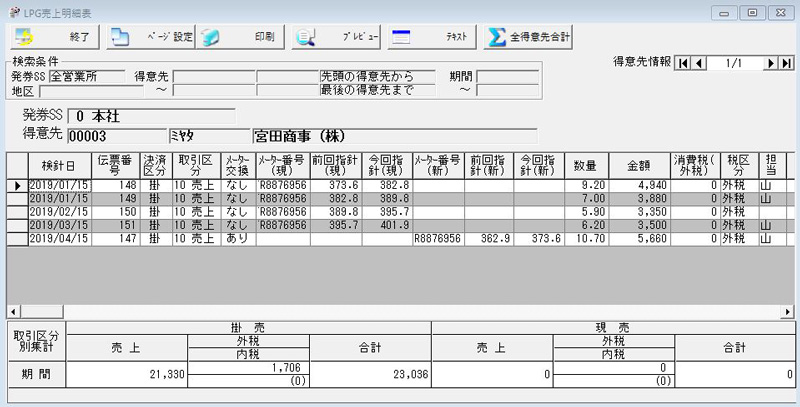
Task: Select the row dated 2019/04/15
Action: [x=58, y=239]
